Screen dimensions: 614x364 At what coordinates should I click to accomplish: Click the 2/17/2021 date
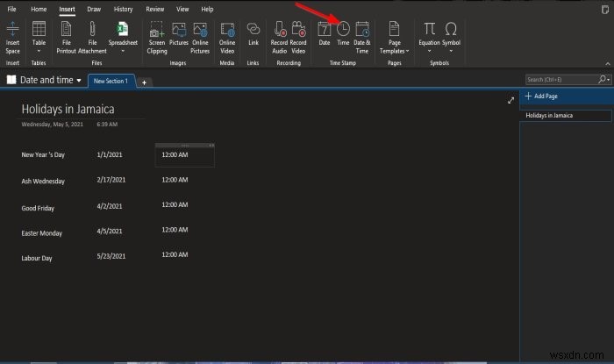click(x=111, y=180)
